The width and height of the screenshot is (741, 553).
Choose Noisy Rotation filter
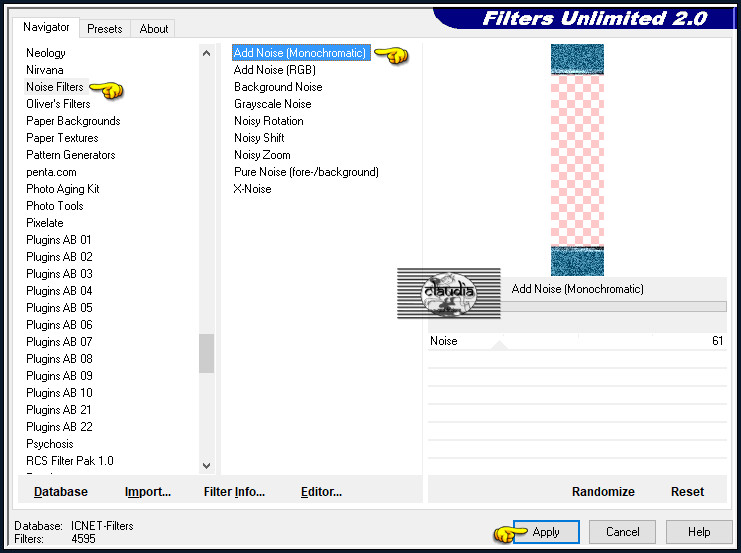[x=268, y=121]
